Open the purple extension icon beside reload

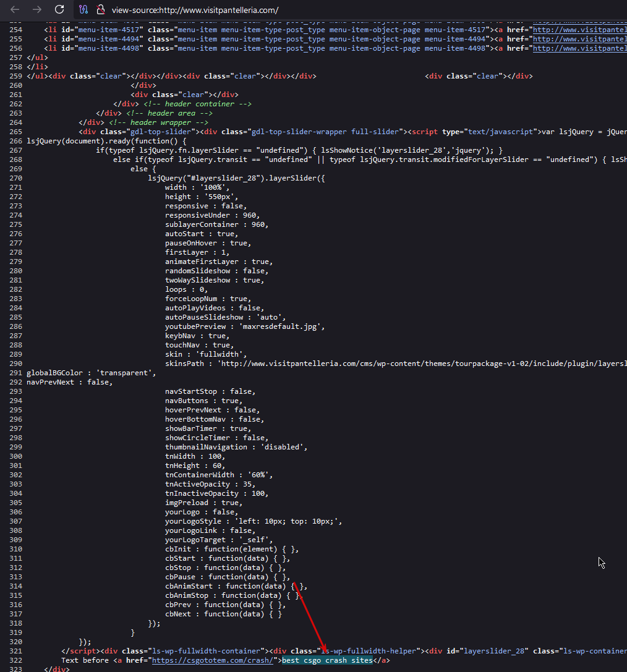click(x=83, y=9)
